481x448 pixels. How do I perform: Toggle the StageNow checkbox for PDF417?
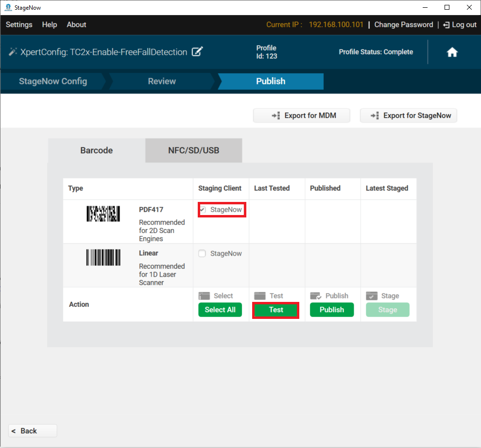[202, 210]
